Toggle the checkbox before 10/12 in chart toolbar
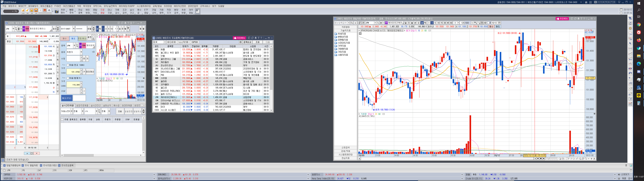Viewport: 644px width, 181px height. pyautogui.click(x=488, y=23)
